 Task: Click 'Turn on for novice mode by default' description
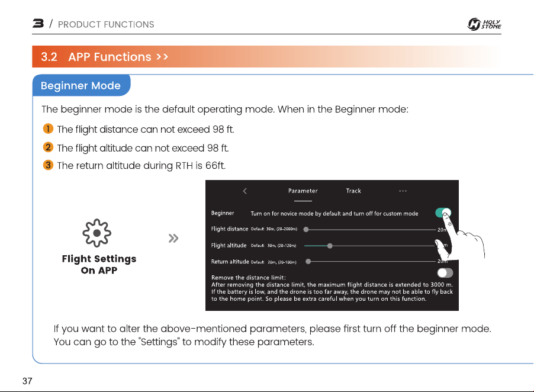click(x=334, y=214)
